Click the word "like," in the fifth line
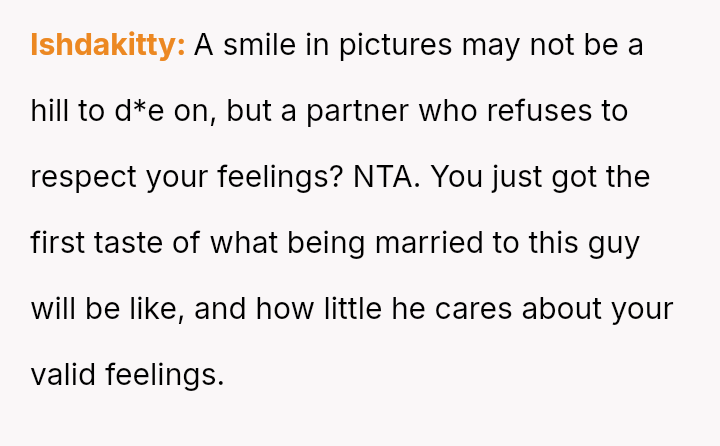Screen dimensions: 720x446 [154, 310]
